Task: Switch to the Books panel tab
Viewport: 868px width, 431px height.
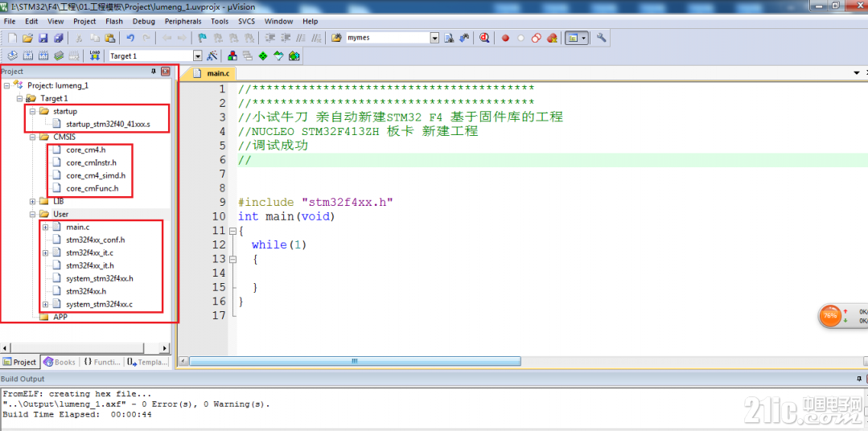Action: point(60,363)
